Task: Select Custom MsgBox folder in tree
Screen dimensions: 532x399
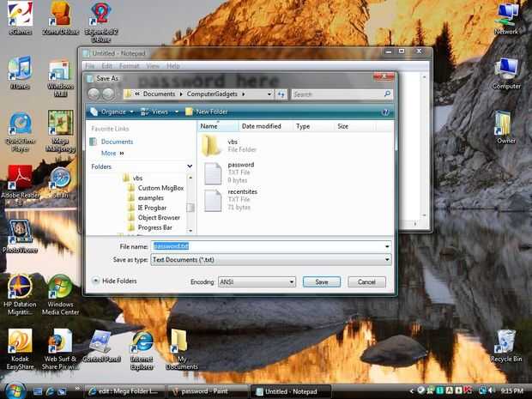Action: [156, 188]
